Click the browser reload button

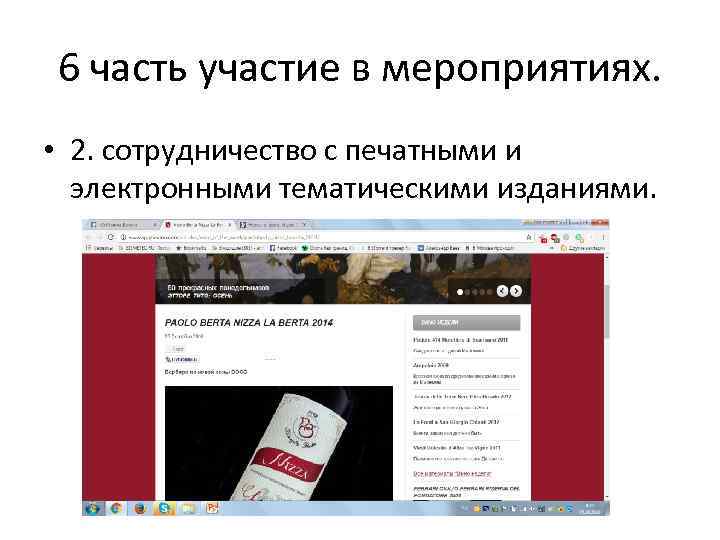[x=111, y=237]
